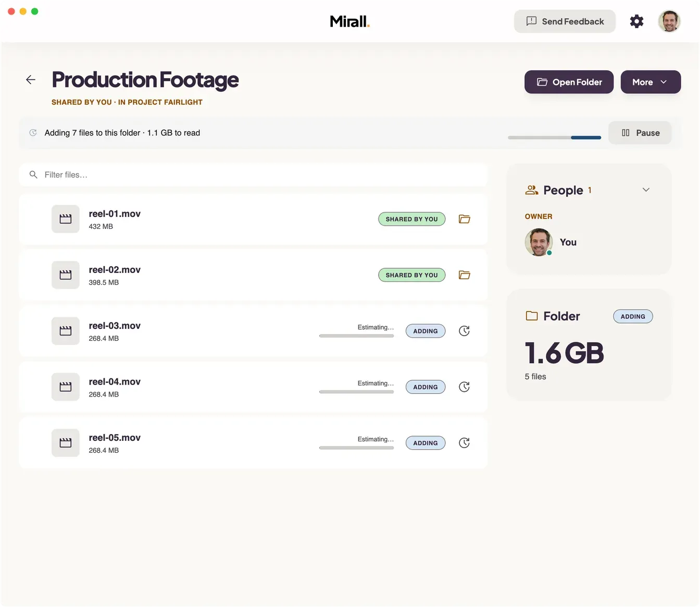Click SHARED BY YOU badge on reel-01.mov
The height and width of the screenshot is (607, 700).
[411, 219]
